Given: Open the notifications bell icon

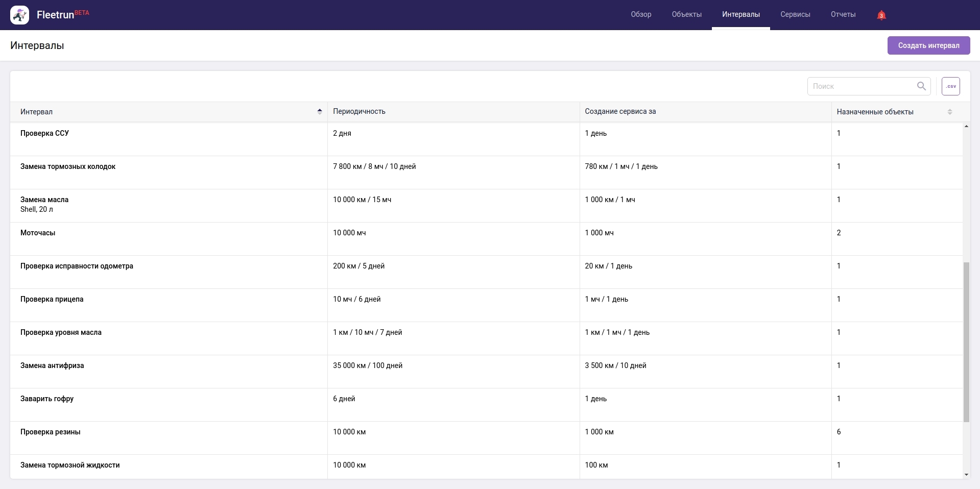Looking at the screenshot, I should (881, 15).
